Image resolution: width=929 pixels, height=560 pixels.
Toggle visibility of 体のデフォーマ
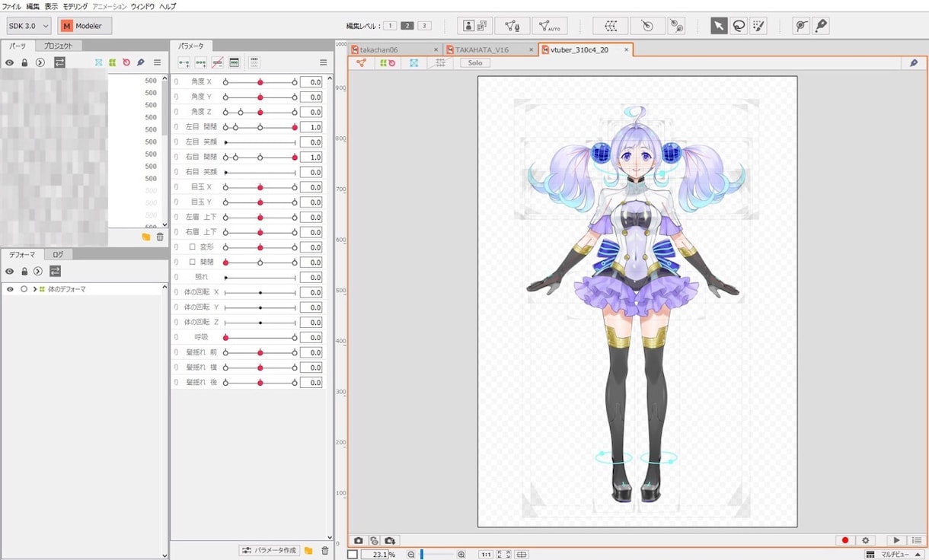point(10,289)
